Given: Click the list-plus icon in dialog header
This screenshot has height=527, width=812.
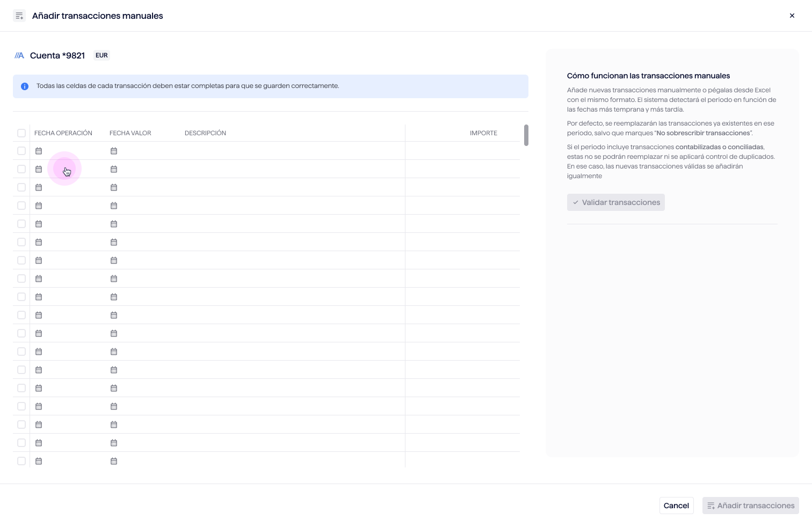Looking at the screenshot, I should (x=19, y=16).
